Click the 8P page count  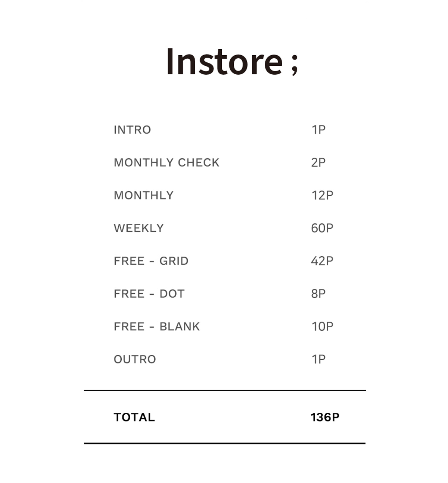click(x=318, y=294)
